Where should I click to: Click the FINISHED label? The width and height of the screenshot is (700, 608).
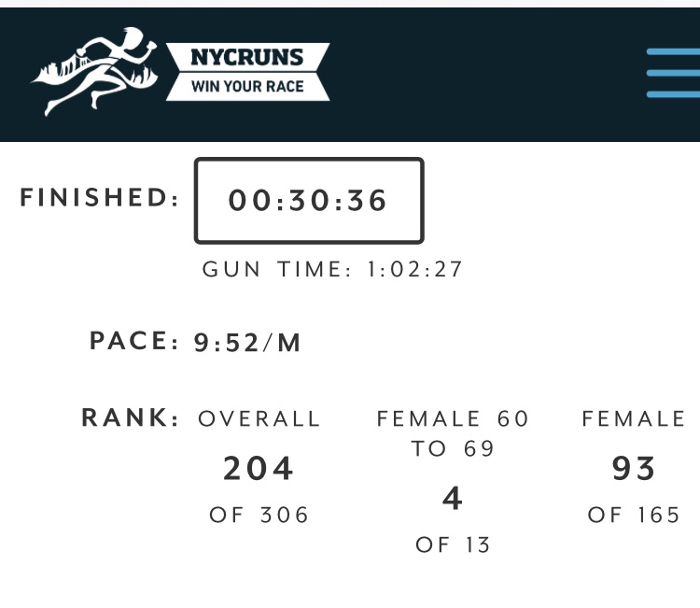pyautogui.click(x=100, y=198)
